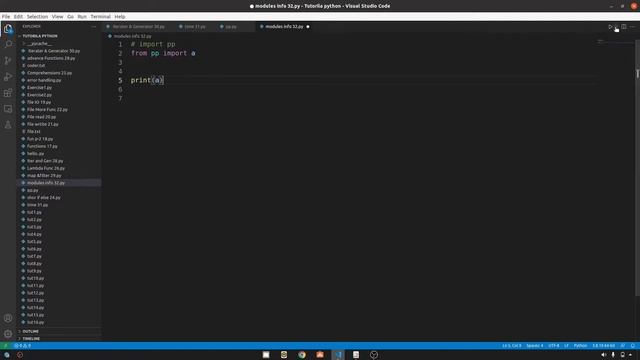Open the volume control in system tray
The width and height of the screenshot is (640, 360).
coord(604,355)
